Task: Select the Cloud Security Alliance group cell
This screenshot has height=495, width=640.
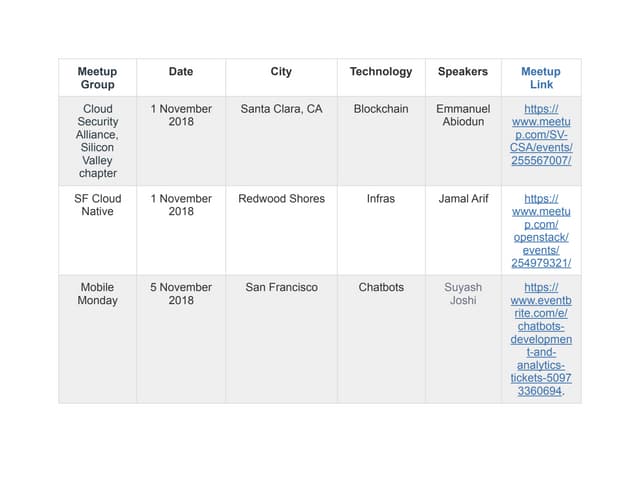Action: pyautogui.click(x=97, y=141)
